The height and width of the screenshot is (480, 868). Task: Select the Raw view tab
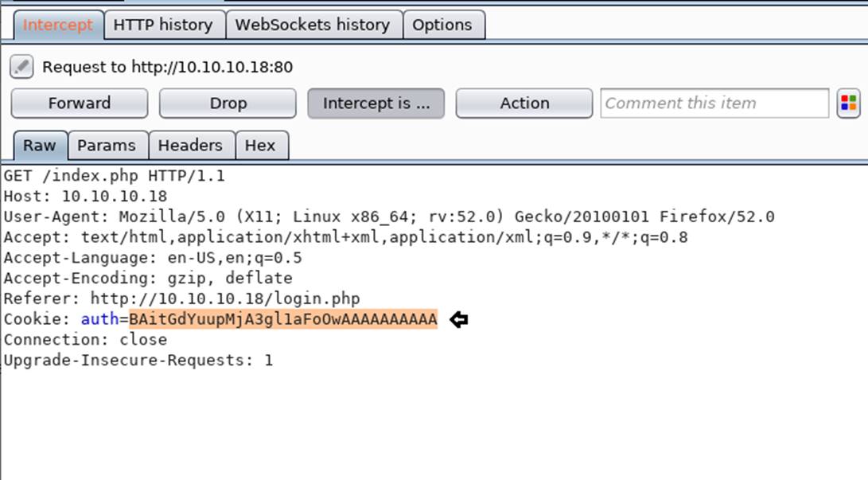(40, 146)
